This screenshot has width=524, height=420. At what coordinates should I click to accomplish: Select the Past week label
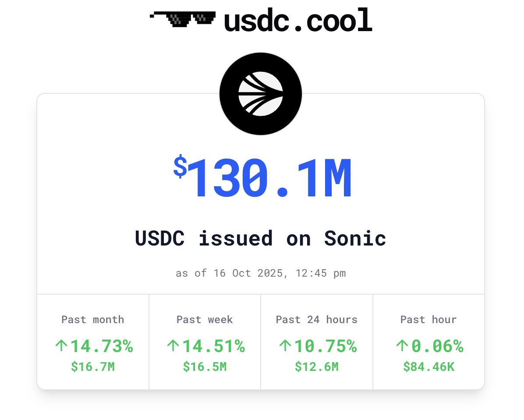tap(205, 320)
